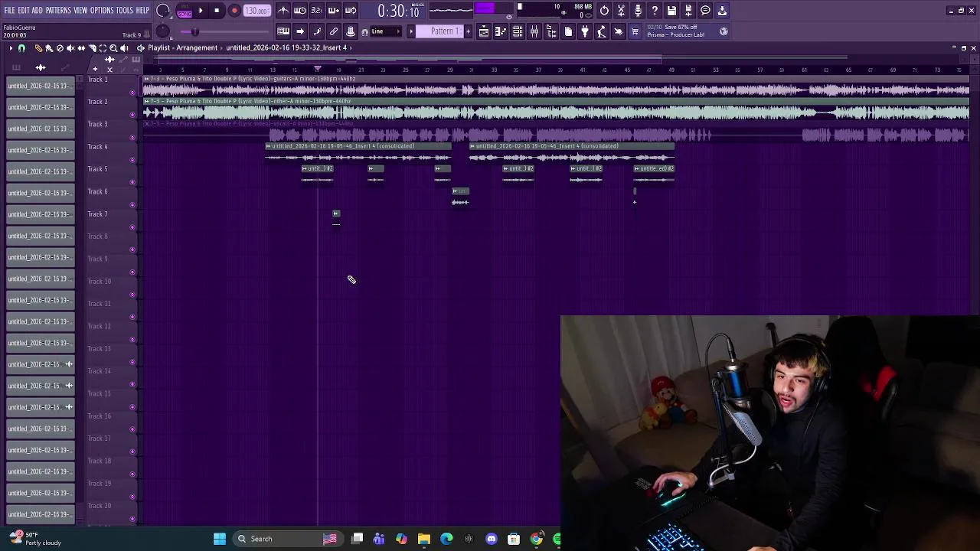Open the project info speech bubble icon
This screenshot has width=980, height=551.
(705, 11)
